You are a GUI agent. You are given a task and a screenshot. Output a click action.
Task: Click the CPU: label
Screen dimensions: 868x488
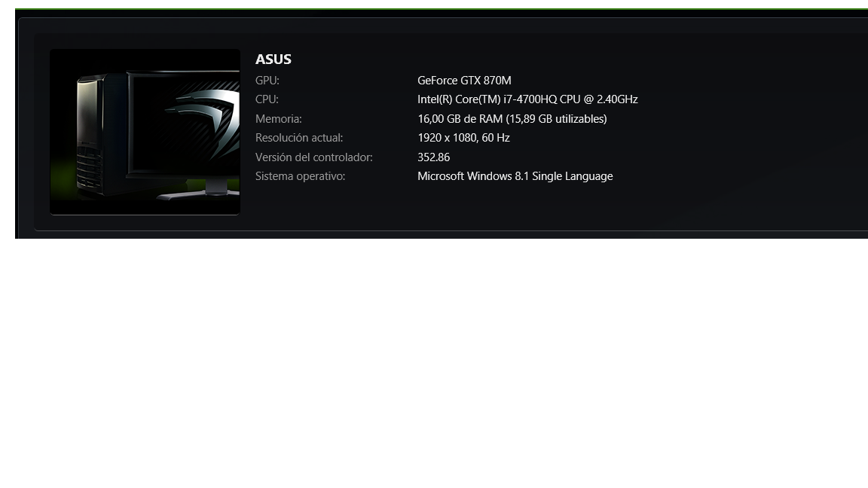(267, 99)
